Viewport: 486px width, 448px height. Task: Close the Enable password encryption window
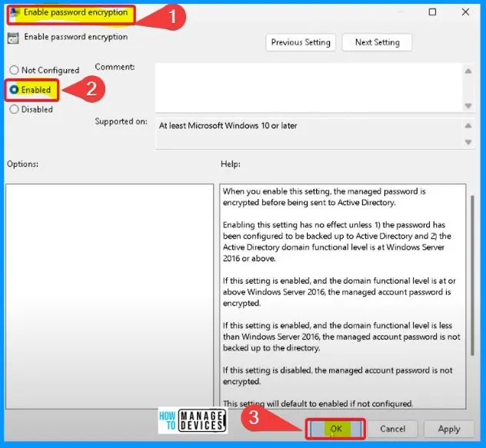[x=465, y=12]
